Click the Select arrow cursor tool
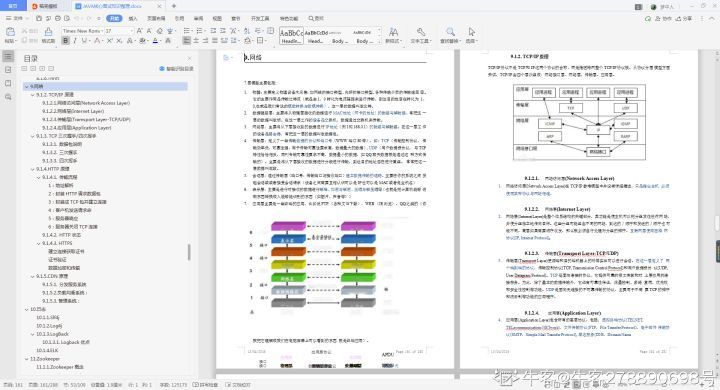The image size is (720, 390). click(472, 32)
